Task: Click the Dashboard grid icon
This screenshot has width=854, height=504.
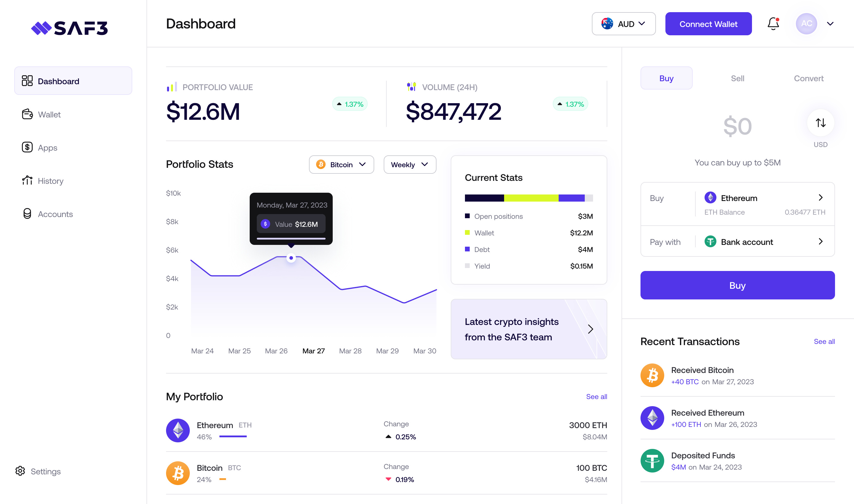Action: click(x=27, y=81)
